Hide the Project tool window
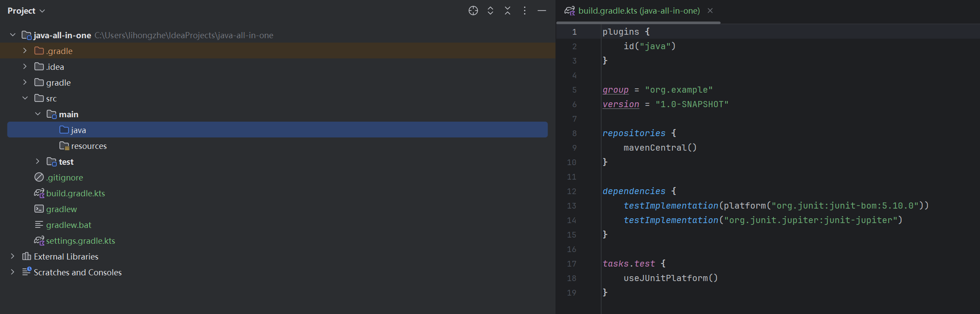Screen dimensions: 980x314 pos(542,11)
